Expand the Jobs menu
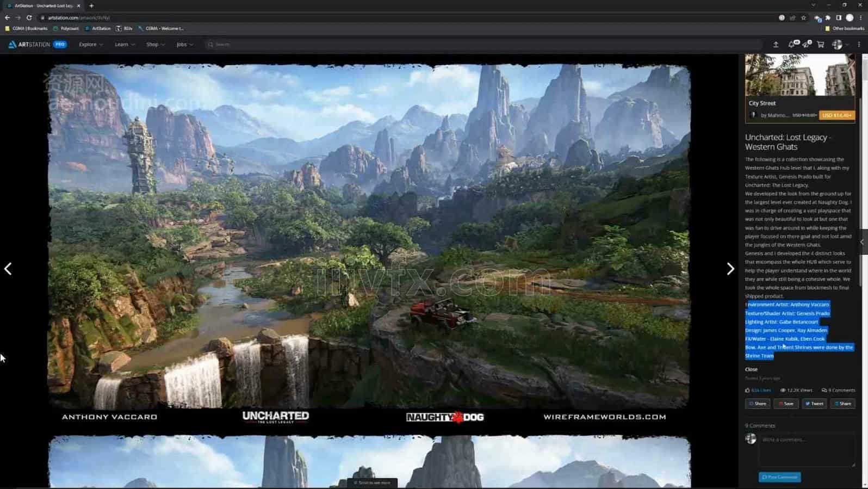 (x=185, y=45)
